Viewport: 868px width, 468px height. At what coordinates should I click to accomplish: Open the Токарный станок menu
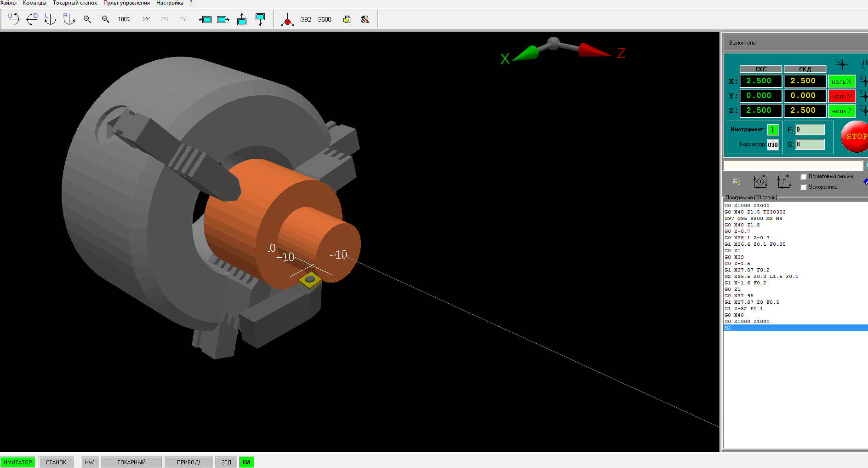75,3
